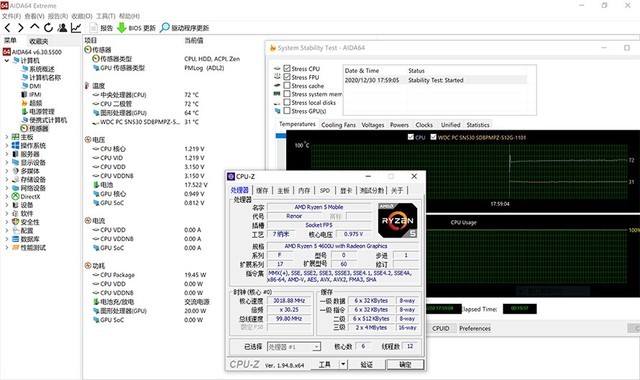Viewport: 640px width, 380px height.
Task: Go forward with the AIDA64 forward arrow
Action: tap(20, 28)
